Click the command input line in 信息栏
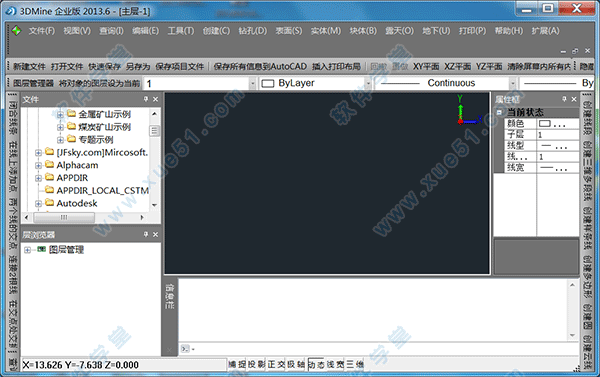This screenshot has width=600, height=377. 379,349
